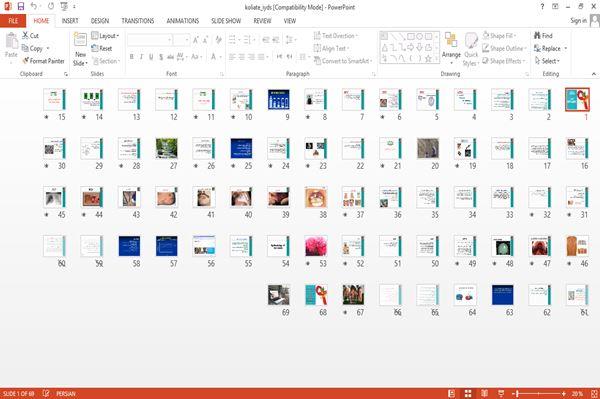Open Clipboard dialog launcher
Screen dimensions: 600x399
66,74
